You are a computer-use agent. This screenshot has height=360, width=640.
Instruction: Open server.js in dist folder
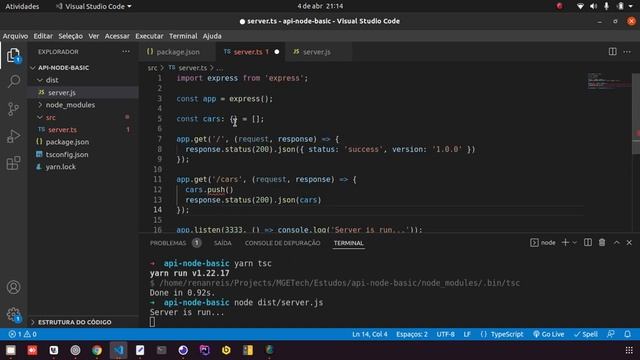point(62,93)
